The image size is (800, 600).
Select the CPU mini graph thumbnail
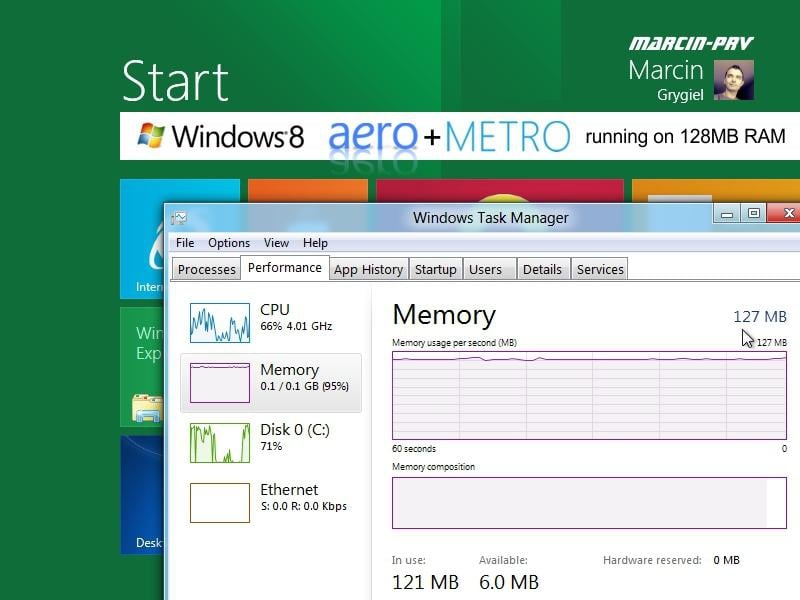(x=220, y=322)
